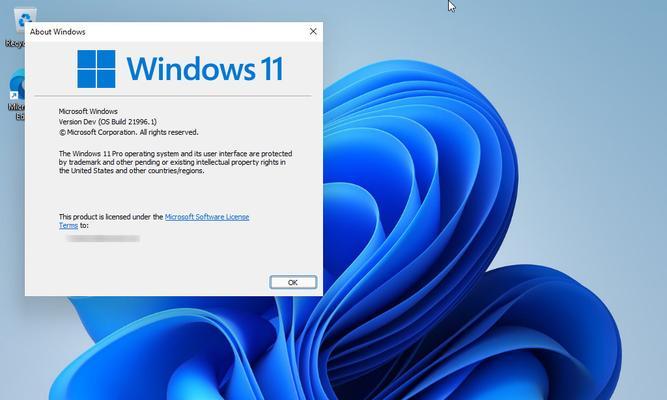Click the "Version Dev (OS Build 21996.1)" text
The width and height of the screenshot is (667, 400).
click(108, 122)
